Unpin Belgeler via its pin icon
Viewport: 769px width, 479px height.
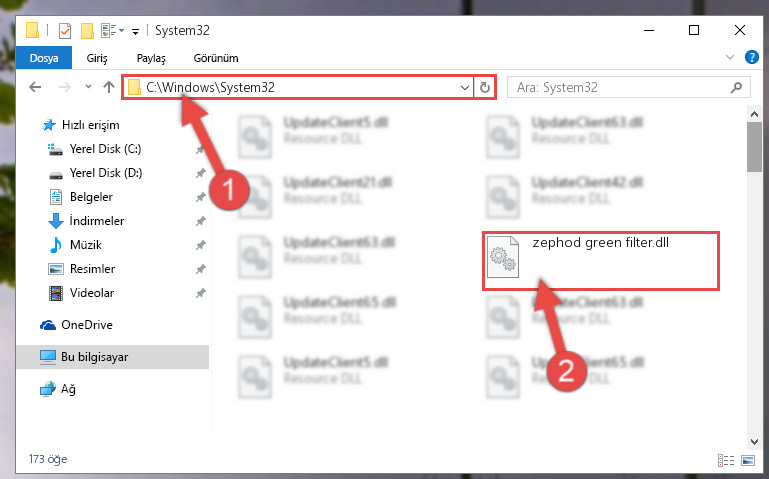(x=200, y=197)
